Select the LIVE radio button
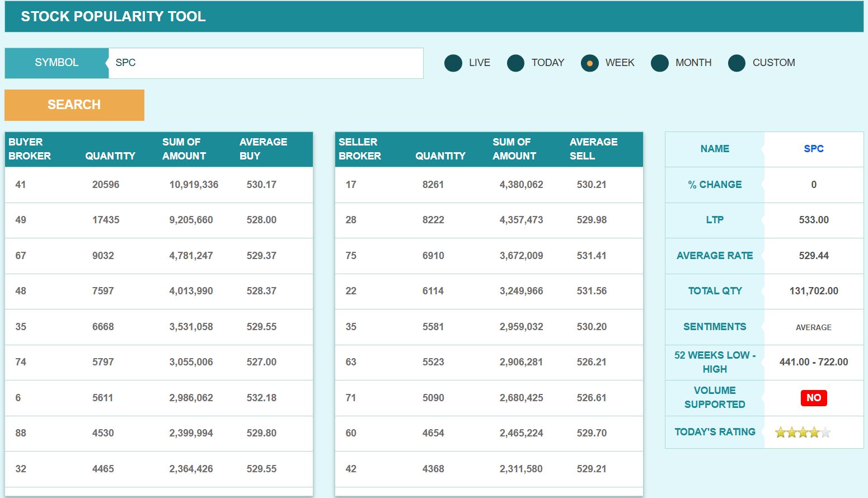The width and height of the screenshot is (868, 498). tap(453, 63)
